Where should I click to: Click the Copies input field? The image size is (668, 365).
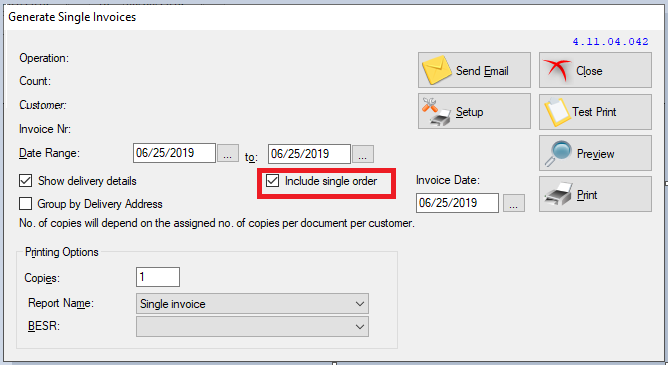(158, 277)
